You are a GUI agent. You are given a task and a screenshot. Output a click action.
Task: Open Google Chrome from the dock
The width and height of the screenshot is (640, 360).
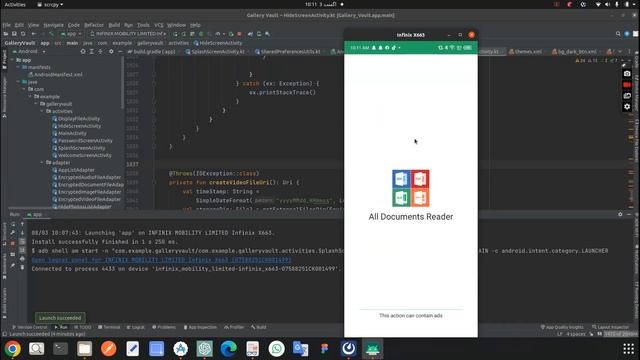tap(12, 349)
